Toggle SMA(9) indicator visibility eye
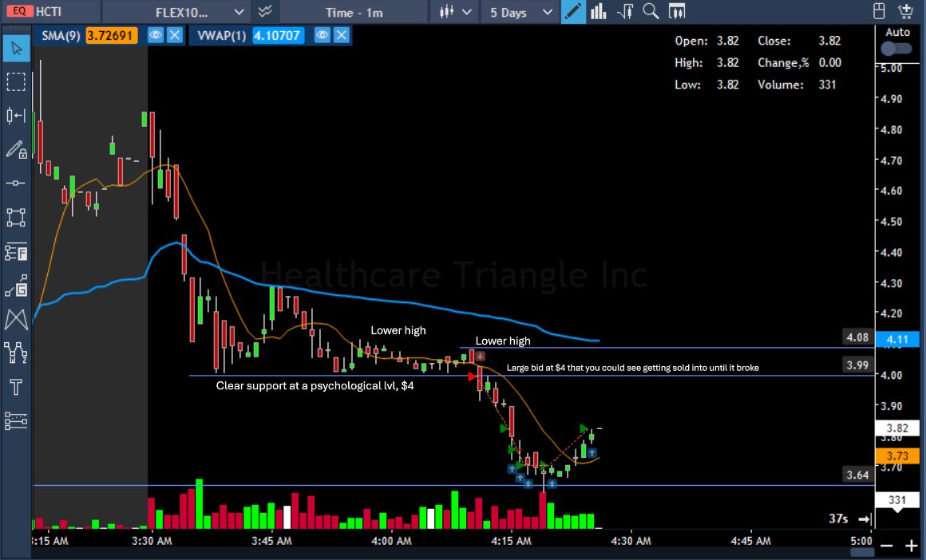Image resolution: width=926 pixels, height=560 pixels. tap(155, 35)
